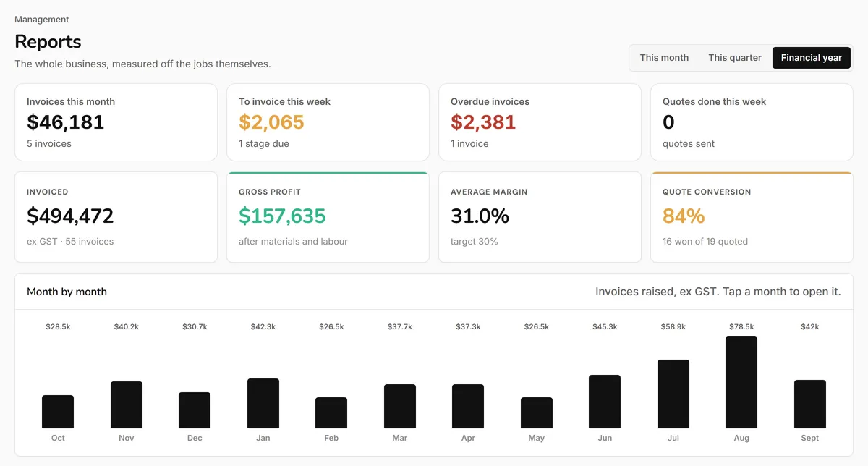Screen dimensions: 868x466
Task: Switch to the This month tab
Action: click(x=664, y=58)
